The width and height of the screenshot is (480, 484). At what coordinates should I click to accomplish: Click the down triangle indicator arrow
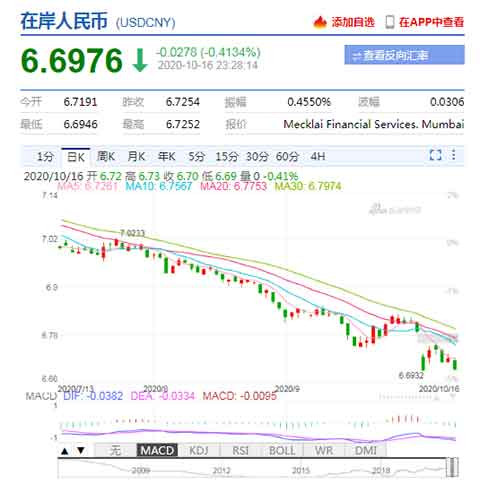[x=81, y=451]
